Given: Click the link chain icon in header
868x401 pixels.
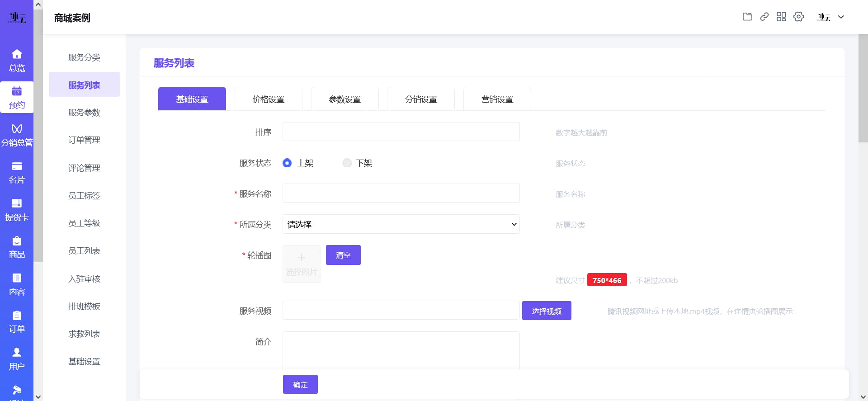Looking at the screenshot, I should [764, 17].
